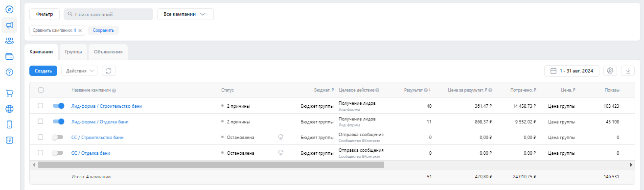644x190 pixels.
Task: Open the Лид-форма / Отделка бани campaign link
Action: pyautogui.click(x=100, y=121)
